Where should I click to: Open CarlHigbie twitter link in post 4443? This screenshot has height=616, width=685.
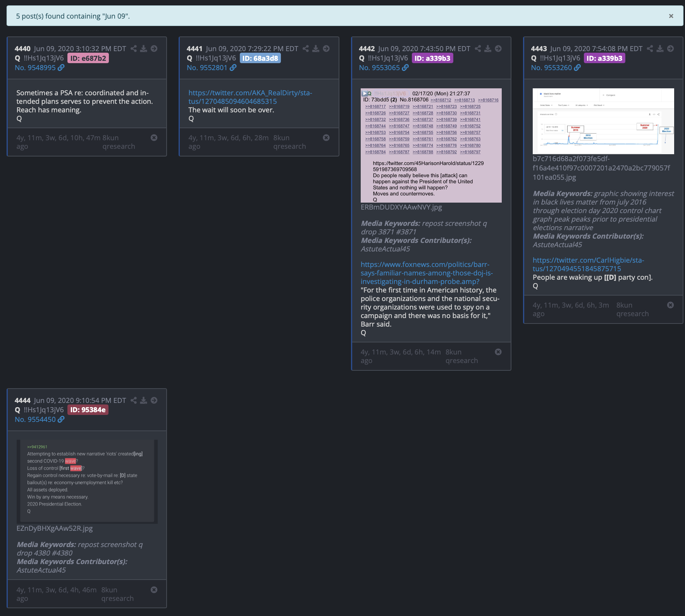pos(588,264)
